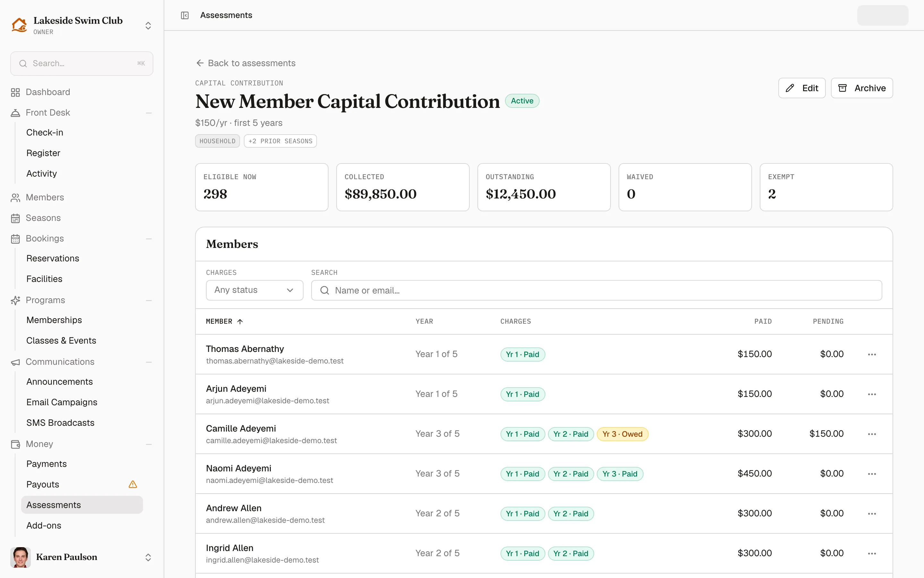Open Karen Paulson account menu chevrons
The image size is (924, 578).
(148, 557)
